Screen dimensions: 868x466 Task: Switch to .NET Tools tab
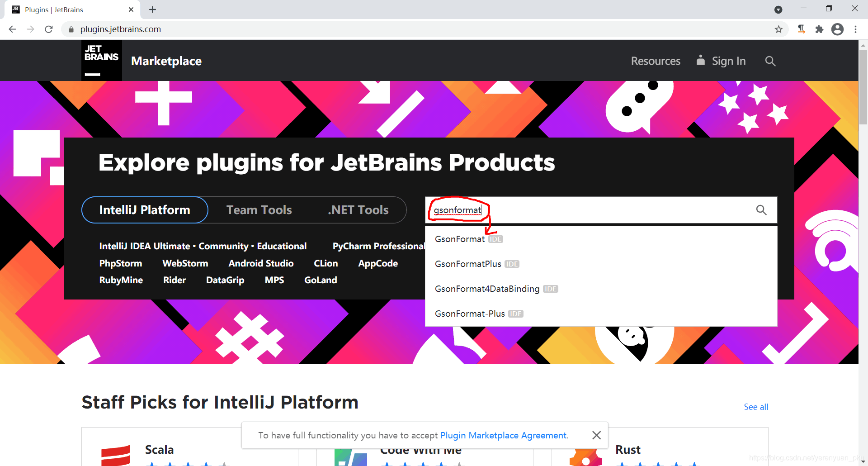tap(358, 210)
